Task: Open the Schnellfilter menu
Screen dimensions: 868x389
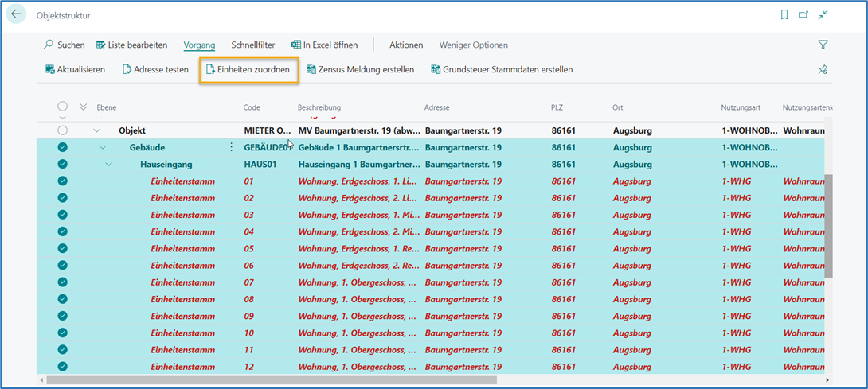Action: point(252,45)
